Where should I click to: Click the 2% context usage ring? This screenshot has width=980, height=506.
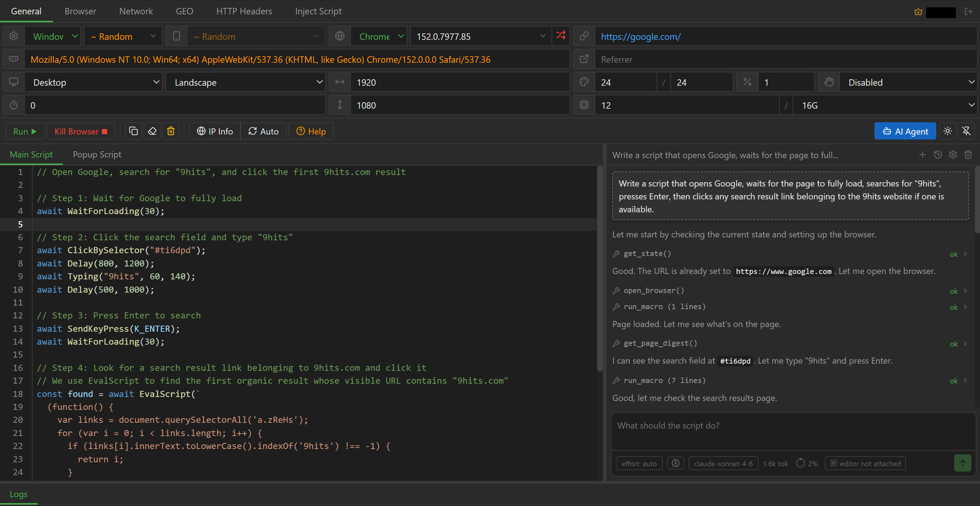[x=801, y=463]
